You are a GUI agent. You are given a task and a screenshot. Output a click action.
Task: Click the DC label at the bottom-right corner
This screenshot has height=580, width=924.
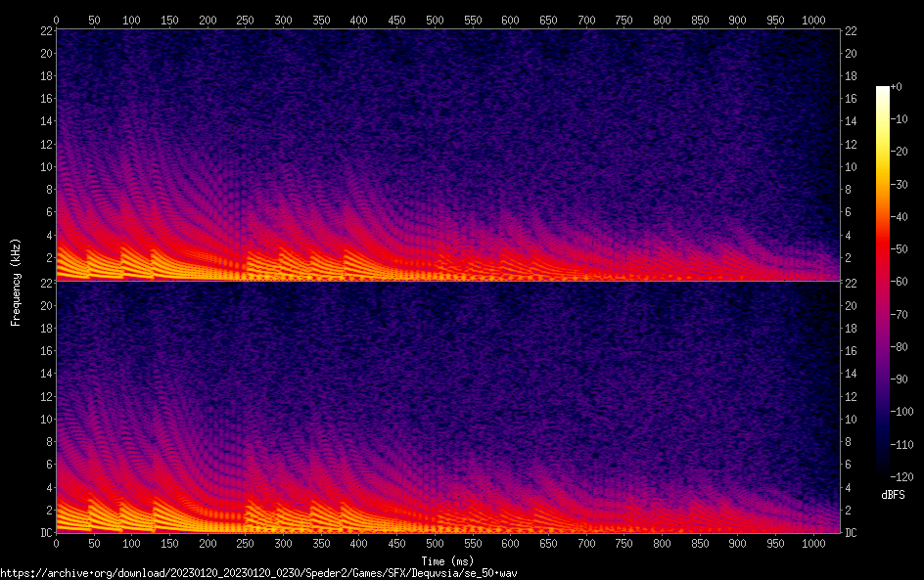(x=851, y=532)
